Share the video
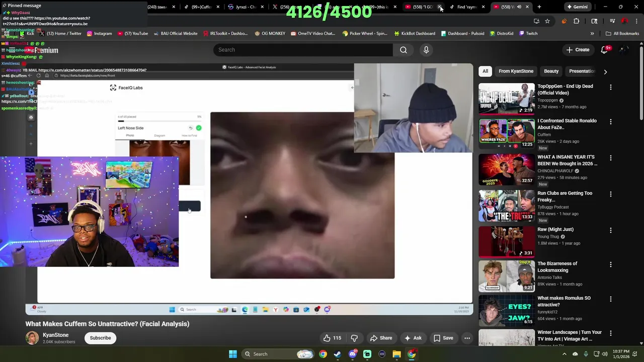This screenshot has width=644, height=362. point(381,338)
